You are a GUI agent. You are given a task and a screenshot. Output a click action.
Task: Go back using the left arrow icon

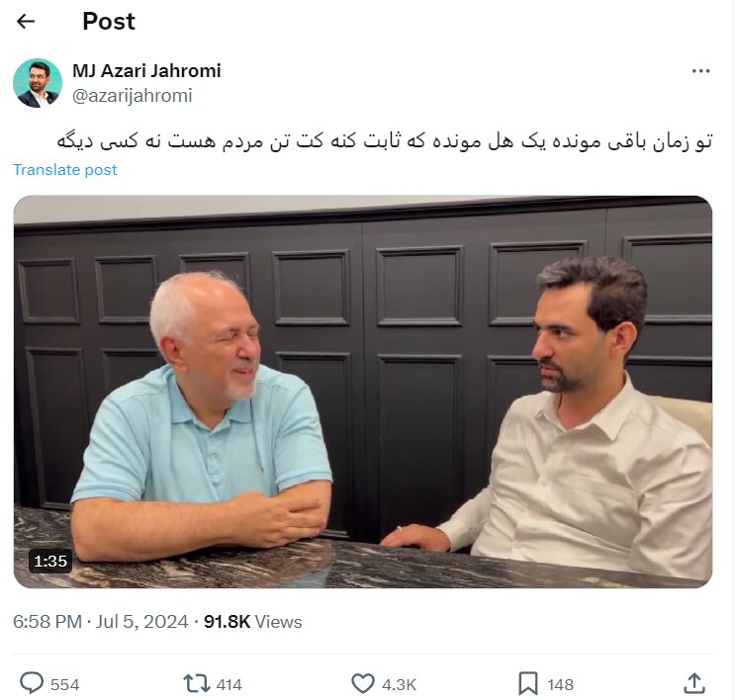click(26, 22)
